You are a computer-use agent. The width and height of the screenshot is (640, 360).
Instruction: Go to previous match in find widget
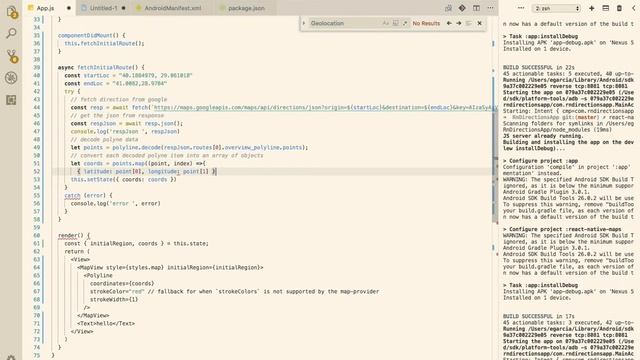[449, 23]
